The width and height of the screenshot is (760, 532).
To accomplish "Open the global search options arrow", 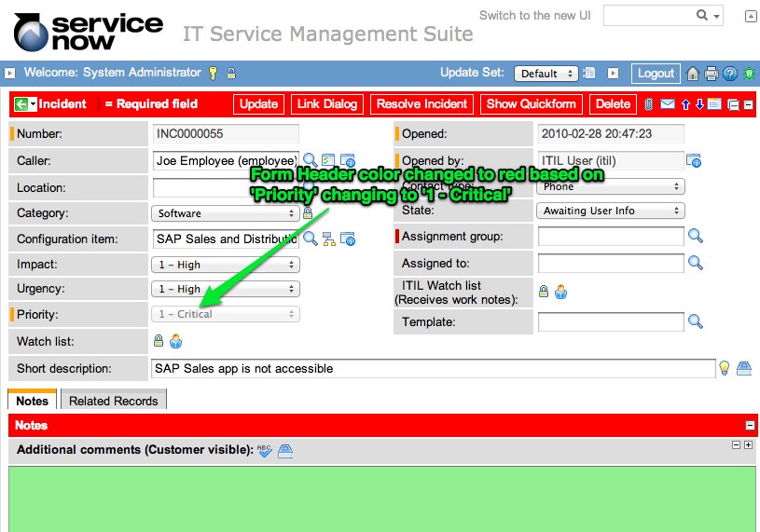I will pyautogui.click(x=716, y=16).
